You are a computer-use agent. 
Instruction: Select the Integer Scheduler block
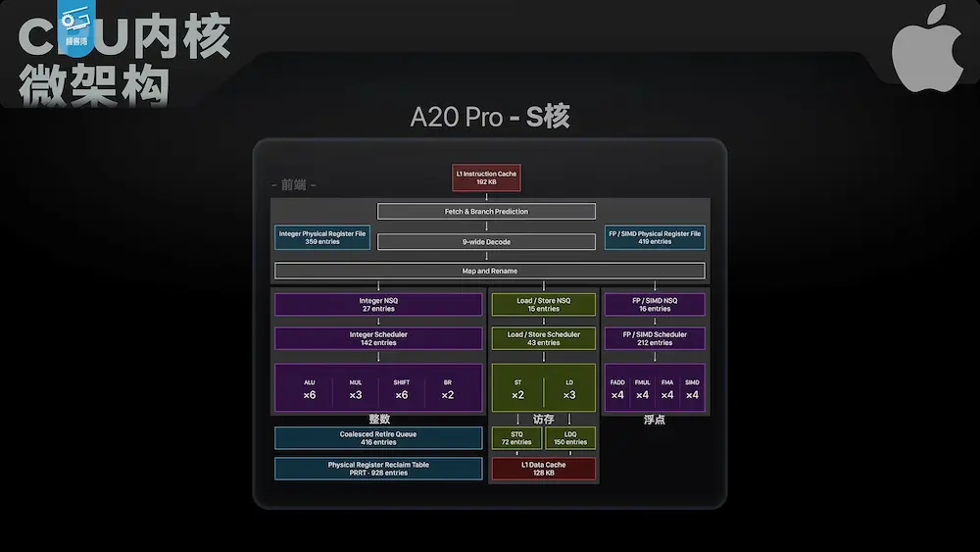[x=378, y=338]
